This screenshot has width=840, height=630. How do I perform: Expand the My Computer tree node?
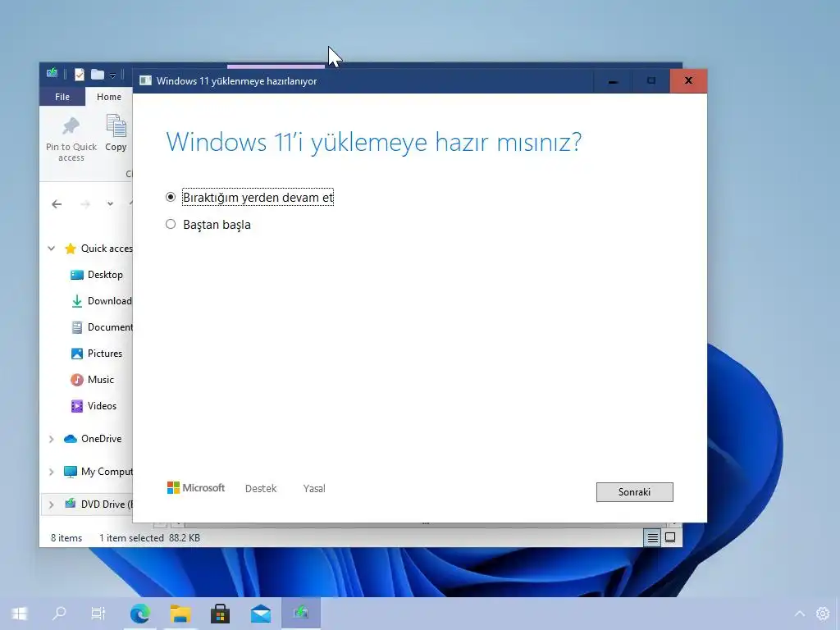pyautogui.click(x=52, y=472)
